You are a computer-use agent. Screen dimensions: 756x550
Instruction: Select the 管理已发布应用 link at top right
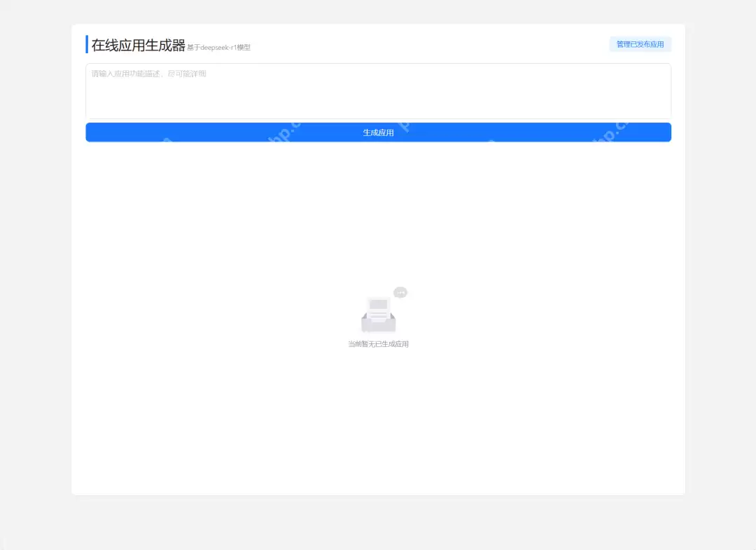click(640, 43)
